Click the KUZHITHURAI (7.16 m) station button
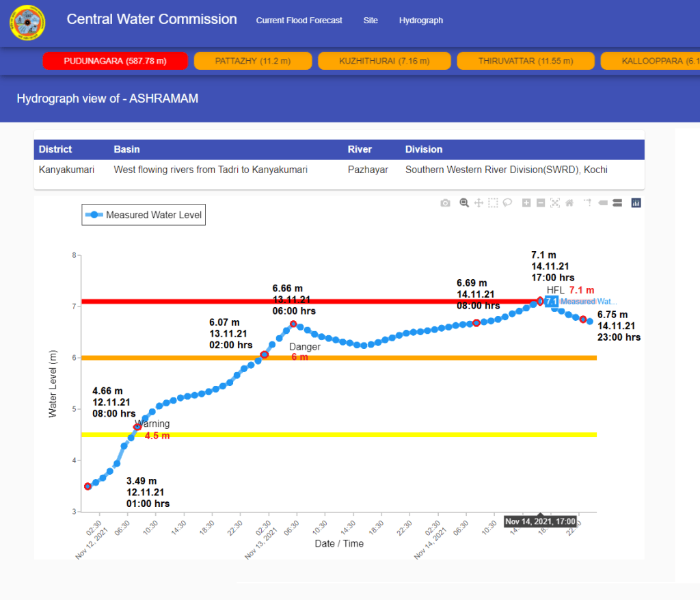This screenshot has height=600, width=700. pyautogui.click(x=384, y=61)
